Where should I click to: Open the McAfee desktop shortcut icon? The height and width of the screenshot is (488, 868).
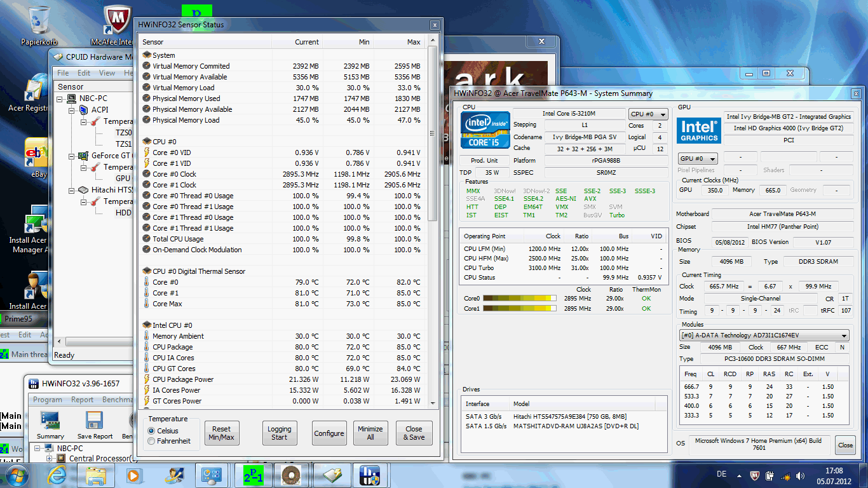pyautogui.click(x=117, y=20)
